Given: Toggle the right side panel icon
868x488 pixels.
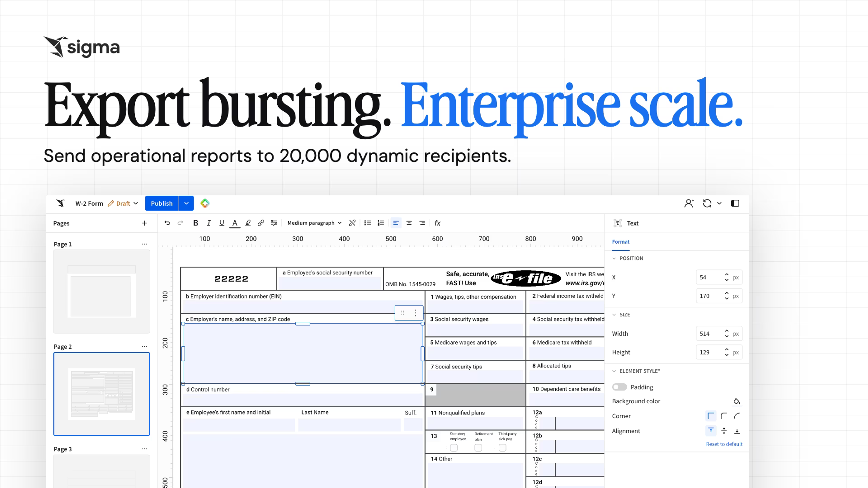Looking at the screenshot, I should pos(735,203).
